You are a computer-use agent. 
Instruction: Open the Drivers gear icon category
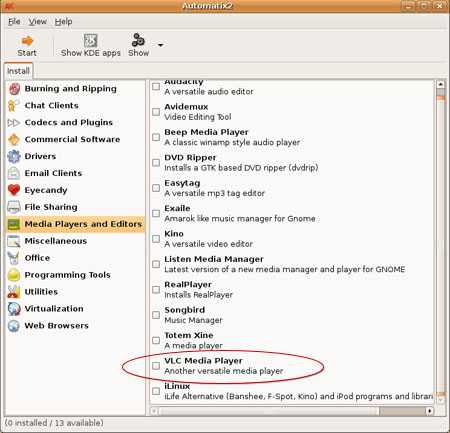click(14, 156)
